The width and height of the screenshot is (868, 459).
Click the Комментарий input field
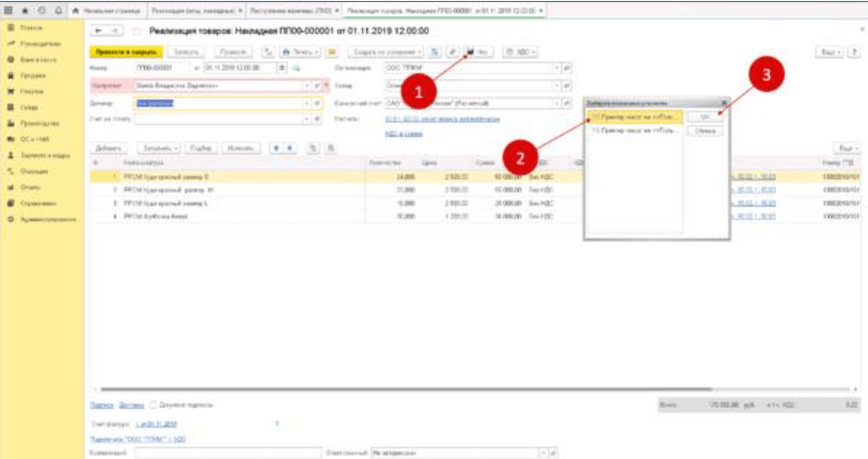(228, 453)
